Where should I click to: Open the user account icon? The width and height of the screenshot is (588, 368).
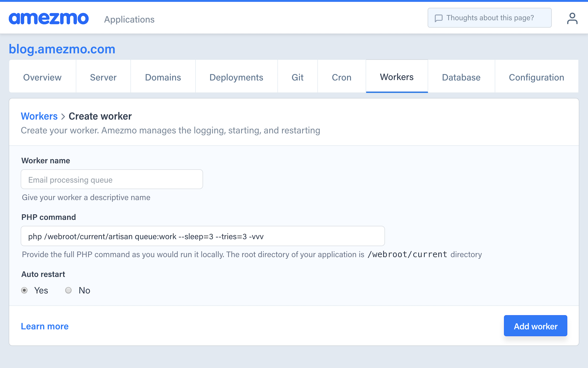click(572, 19)
